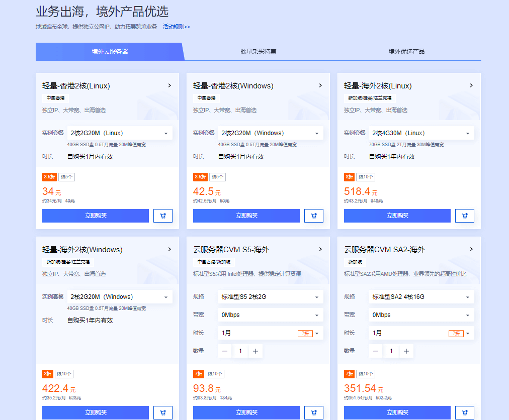Open 轻量-香港2核(Linux) details via arrow icon

coord(169,85)
